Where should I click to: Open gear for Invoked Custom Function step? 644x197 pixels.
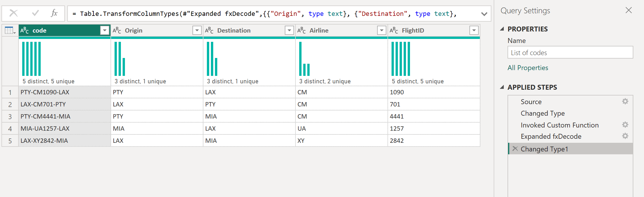click(x=625, y=125)
